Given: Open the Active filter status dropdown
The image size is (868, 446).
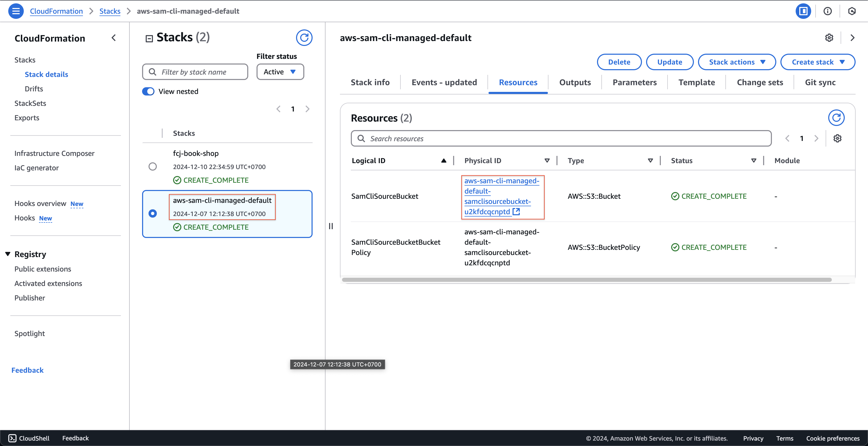Looking at the screenshot, I should (280, 72).
